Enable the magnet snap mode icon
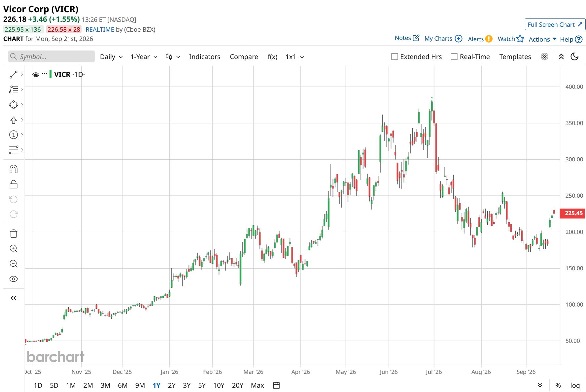The width and height of the screenshot is (586, 392). 14,169
